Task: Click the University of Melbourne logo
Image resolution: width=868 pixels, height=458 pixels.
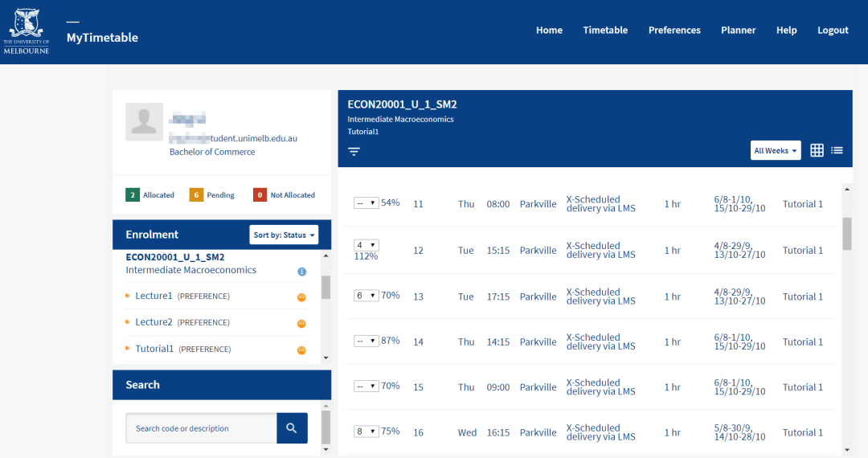Action: tap(26, 31)
